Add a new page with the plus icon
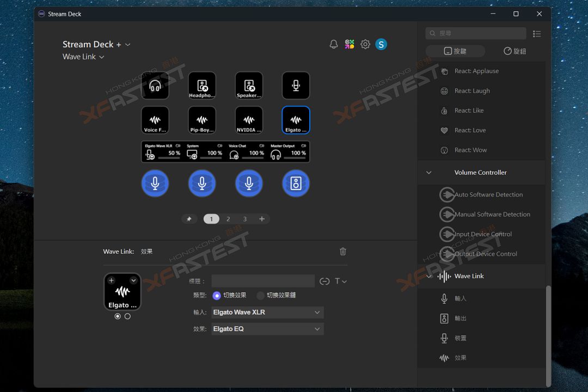The height and width of the screenshot is (392, 588). coord(262,219)
